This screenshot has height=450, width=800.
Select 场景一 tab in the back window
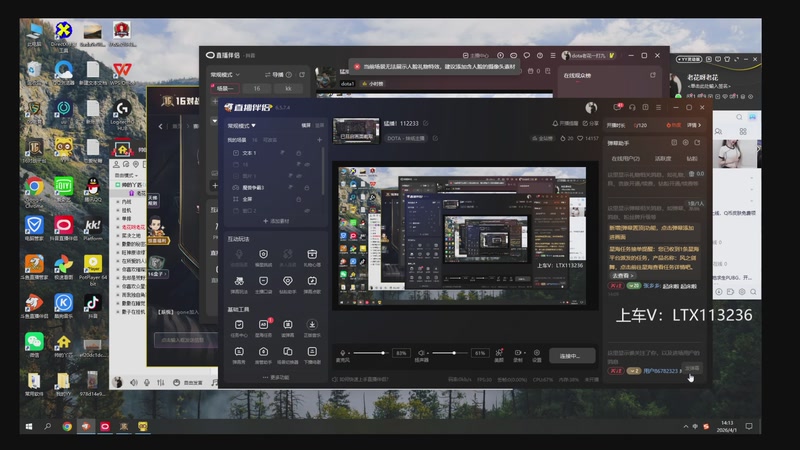coord(225,88)
